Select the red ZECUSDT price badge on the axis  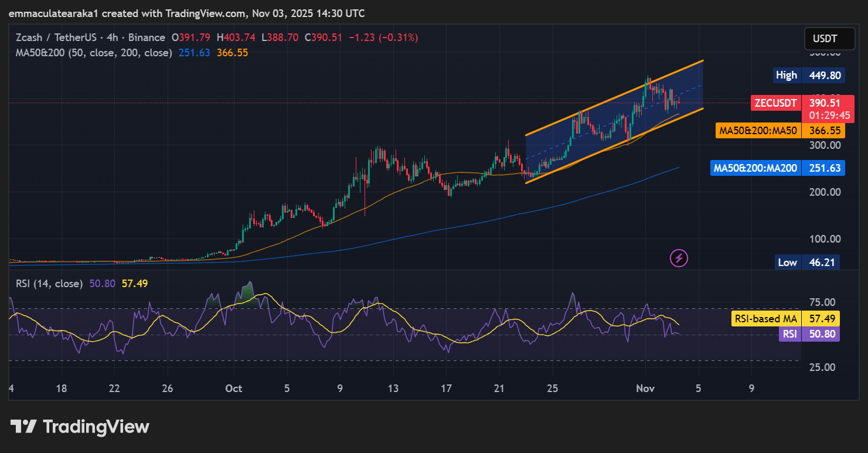point(775,103)
